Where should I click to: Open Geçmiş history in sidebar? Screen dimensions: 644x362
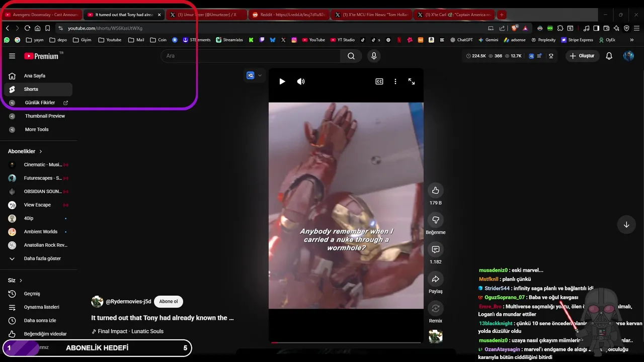38,294
